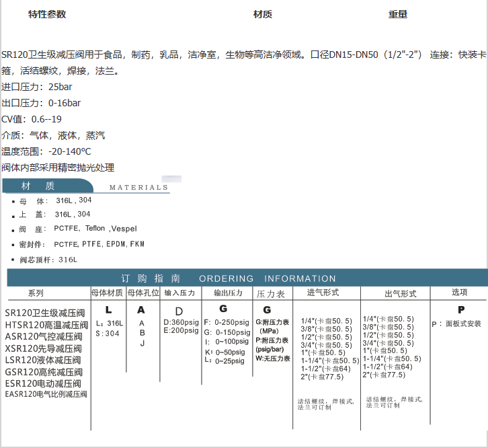Click 1-1/2"(卡盘64) in the 出气形式 column
The image size is (488, 448).
[388, 367]
